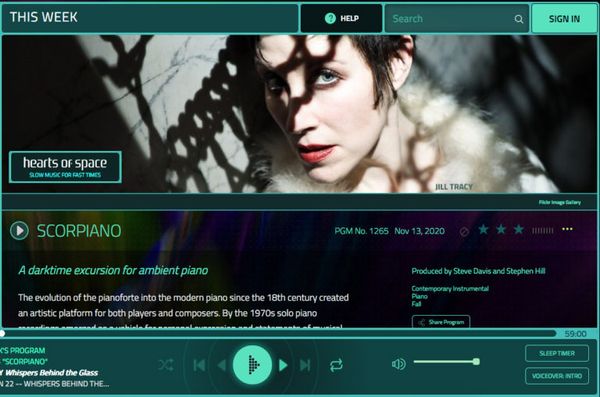
Task: Rate the program with the third star
Action: point(518,229)
